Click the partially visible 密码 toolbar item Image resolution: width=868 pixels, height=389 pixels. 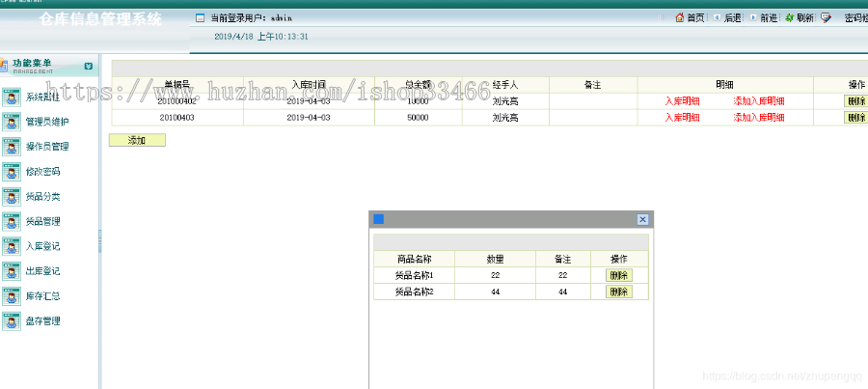855,18
